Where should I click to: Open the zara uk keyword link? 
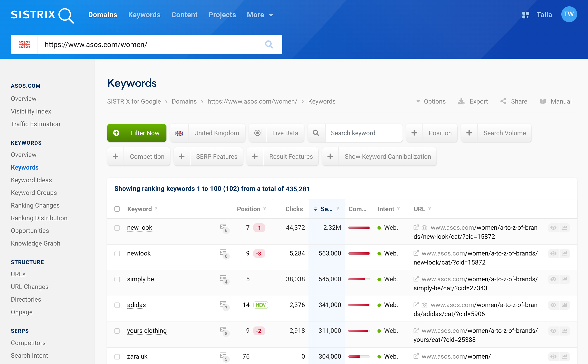tap(137, 356)
